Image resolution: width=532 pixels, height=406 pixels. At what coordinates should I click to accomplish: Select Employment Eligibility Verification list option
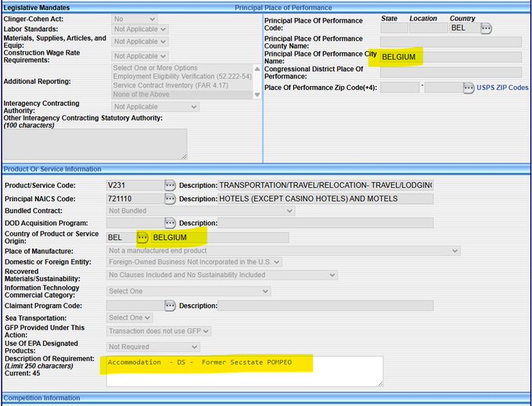(x=182, y=77)
